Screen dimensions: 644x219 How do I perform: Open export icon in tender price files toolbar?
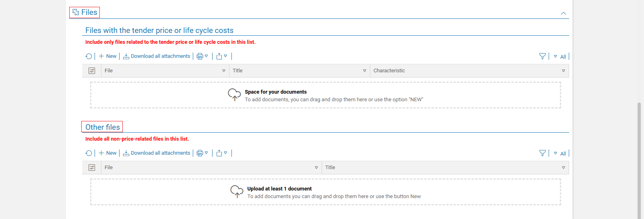(x=219, y=56)
